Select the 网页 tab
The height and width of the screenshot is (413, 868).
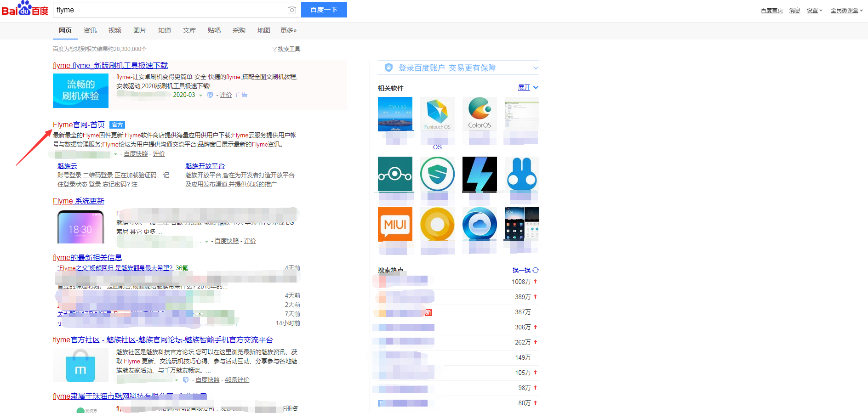tap(65, 30)
